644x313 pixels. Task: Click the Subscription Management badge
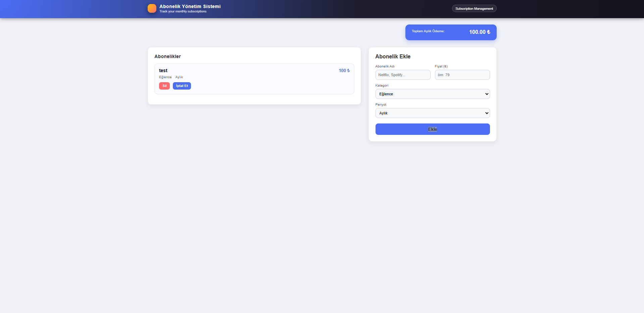(474, 8)
